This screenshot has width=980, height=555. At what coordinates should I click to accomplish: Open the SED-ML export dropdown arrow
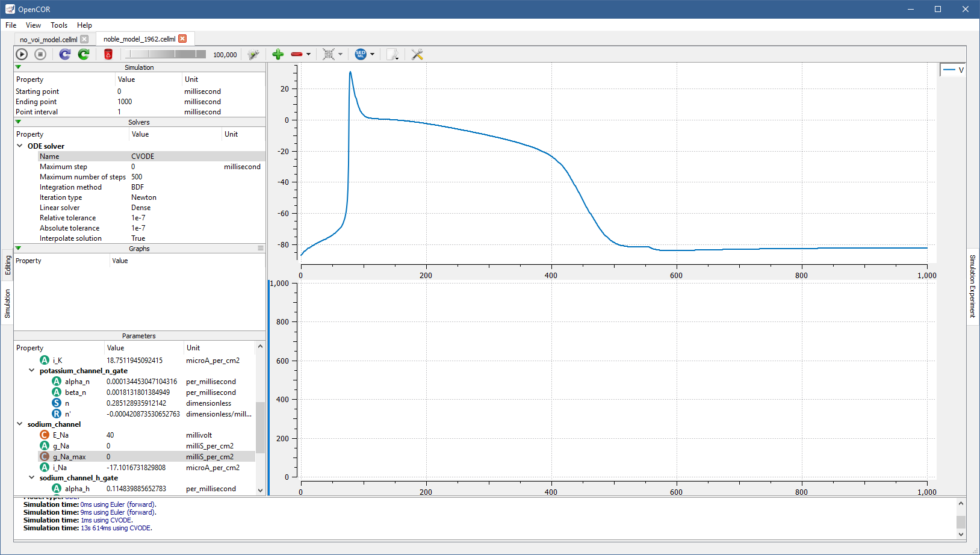372,54
